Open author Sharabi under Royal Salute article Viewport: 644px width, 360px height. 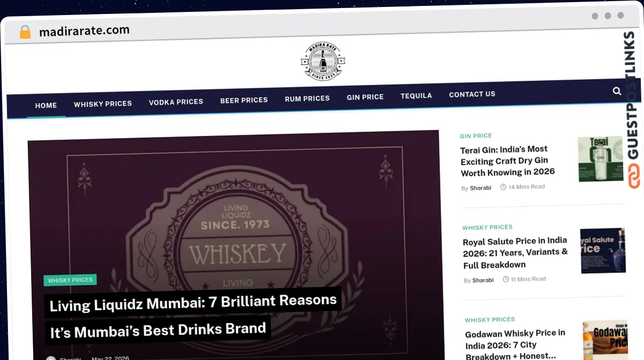[483, 280]
